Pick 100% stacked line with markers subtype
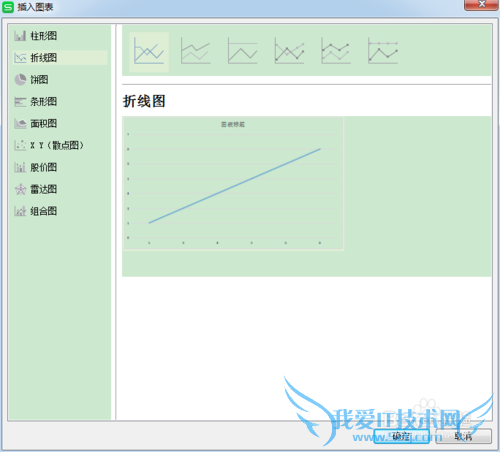Image resolution: width=500 pixels, height=452 pixels. point(383,51)
